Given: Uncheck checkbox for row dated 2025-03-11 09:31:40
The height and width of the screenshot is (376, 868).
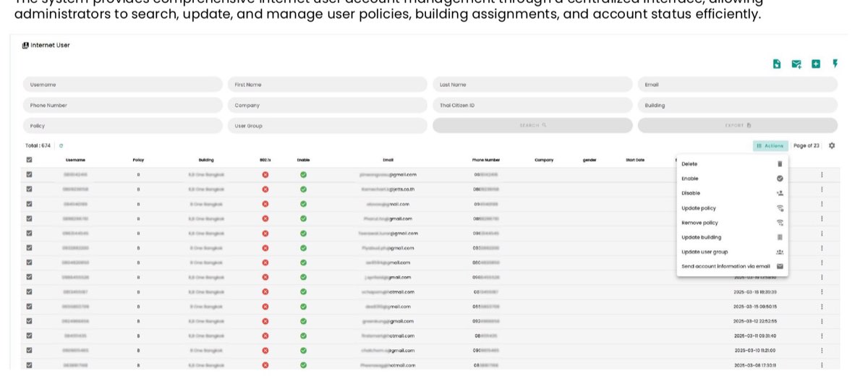Looking at the screenshot, I should pyautogui.click(x=29, y=336).
